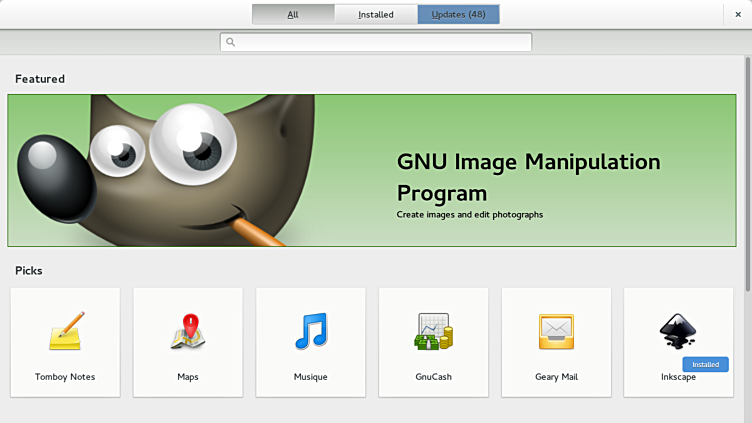Open the GnuCash icon
This screenshot has height=423, width=752.
click(433, 332)
